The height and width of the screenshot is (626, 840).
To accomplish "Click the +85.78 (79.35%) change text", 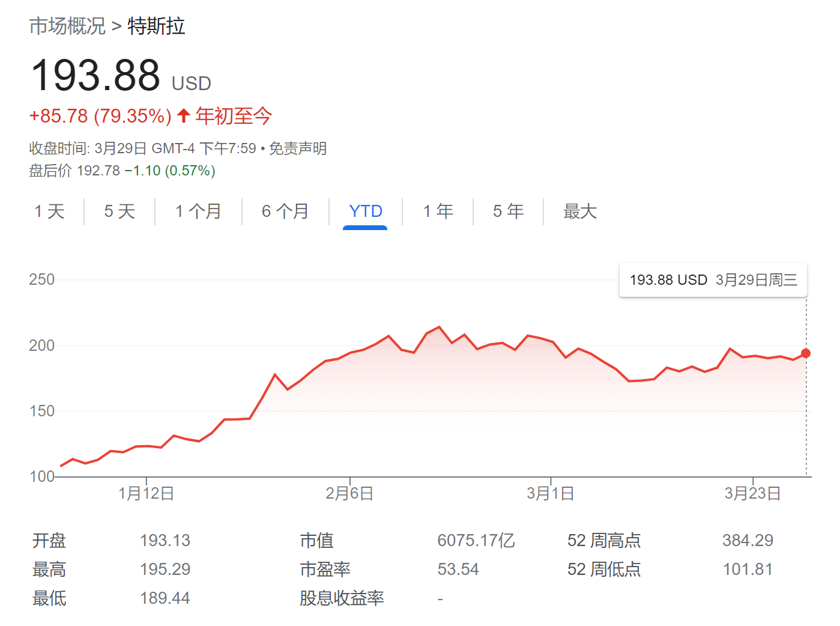I will 101,116.
